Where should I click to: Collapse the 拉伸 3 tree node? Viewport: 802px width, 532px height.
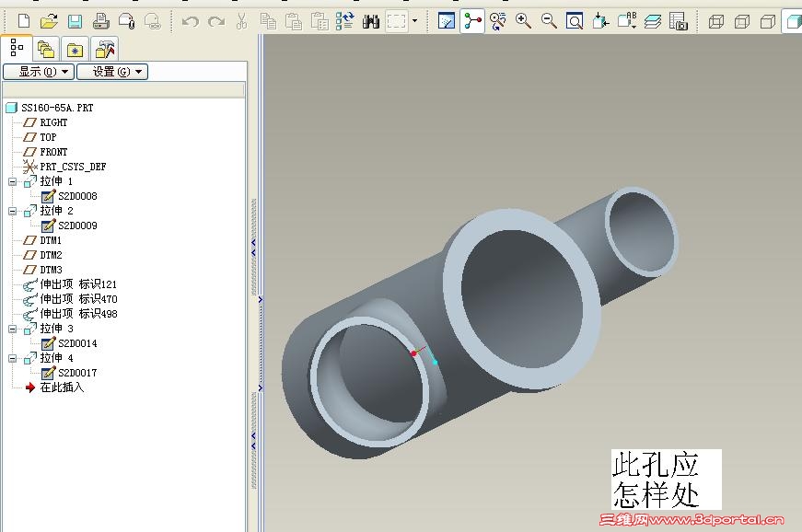tap(13, 330)
